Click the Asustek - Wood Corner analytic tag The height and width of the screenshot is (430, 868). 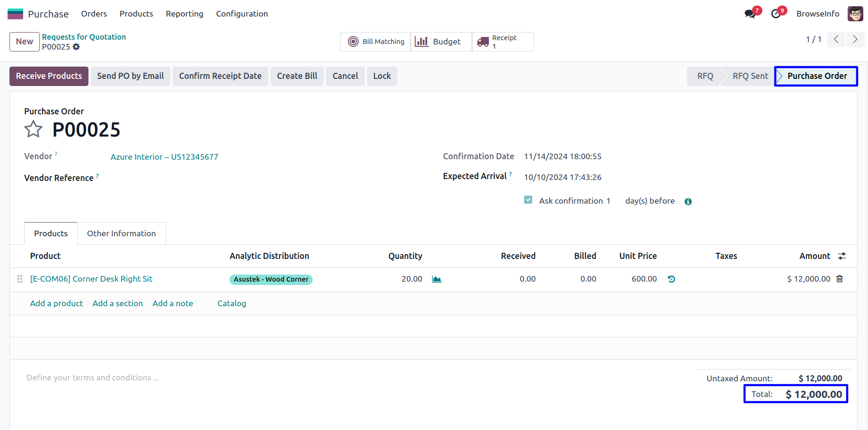point(271,279)
